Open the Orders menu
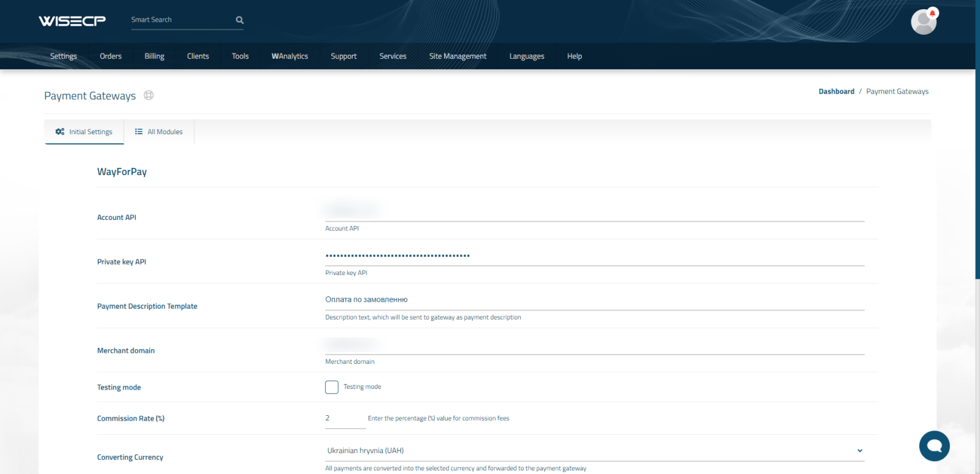This screenshot has width=980, height=474. tap(111, 56)
